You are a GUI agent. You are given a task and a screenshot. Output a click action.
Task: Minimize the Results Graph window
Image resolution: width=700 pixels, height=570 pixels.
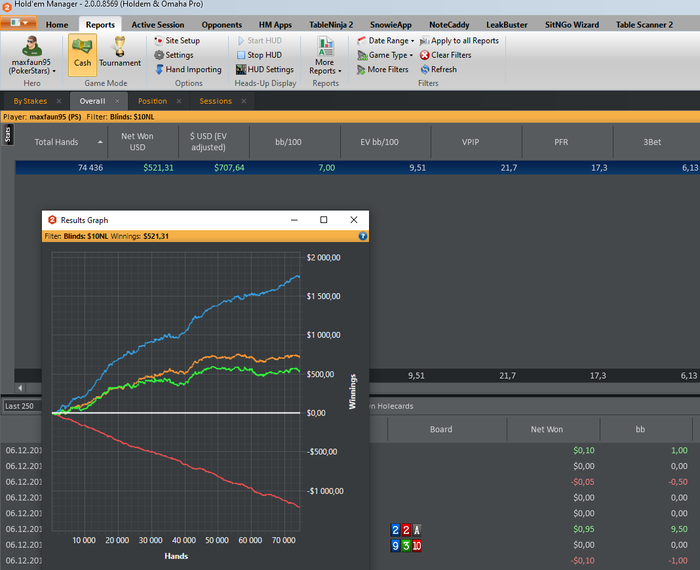coord(294,220)
